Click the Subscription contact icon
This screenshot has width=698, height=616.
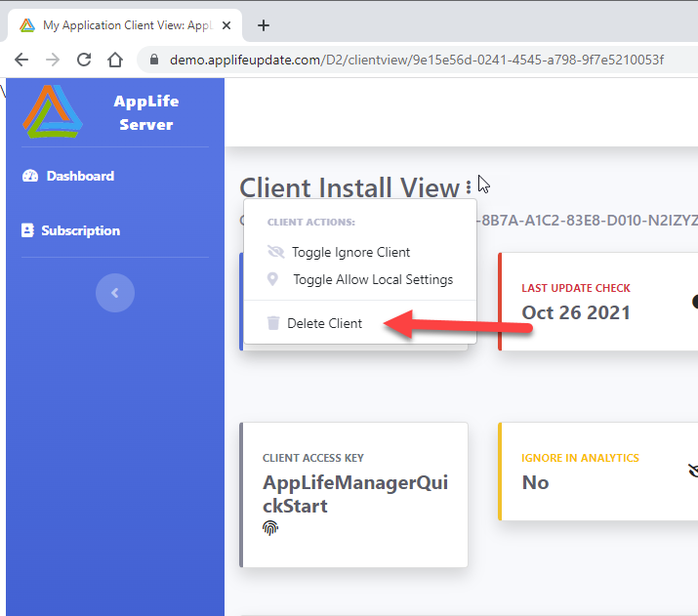[x=27, y=230]
